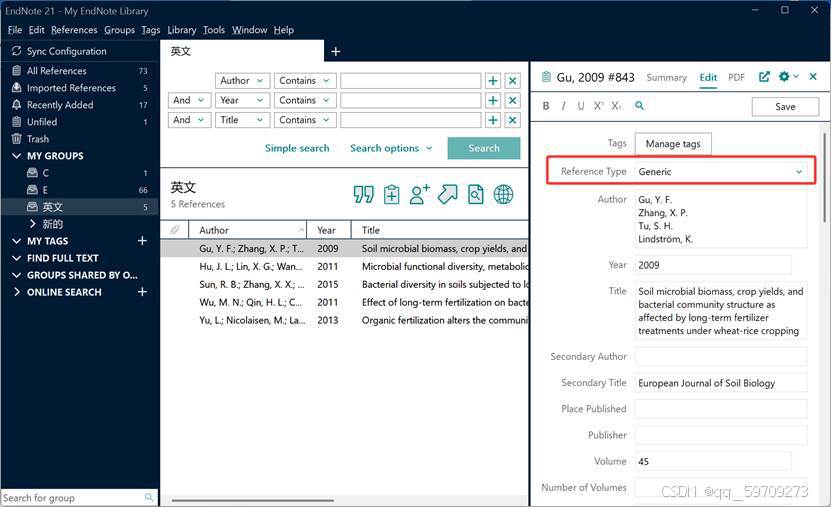Open the Help menu
The width and height of the screenshot is (831, 507).
(284, 30)
